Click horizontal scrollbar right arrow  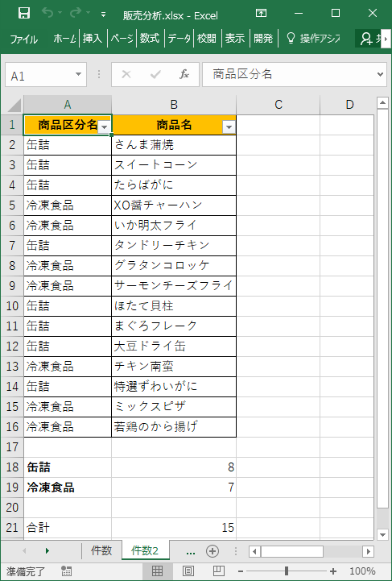point(368,551)
